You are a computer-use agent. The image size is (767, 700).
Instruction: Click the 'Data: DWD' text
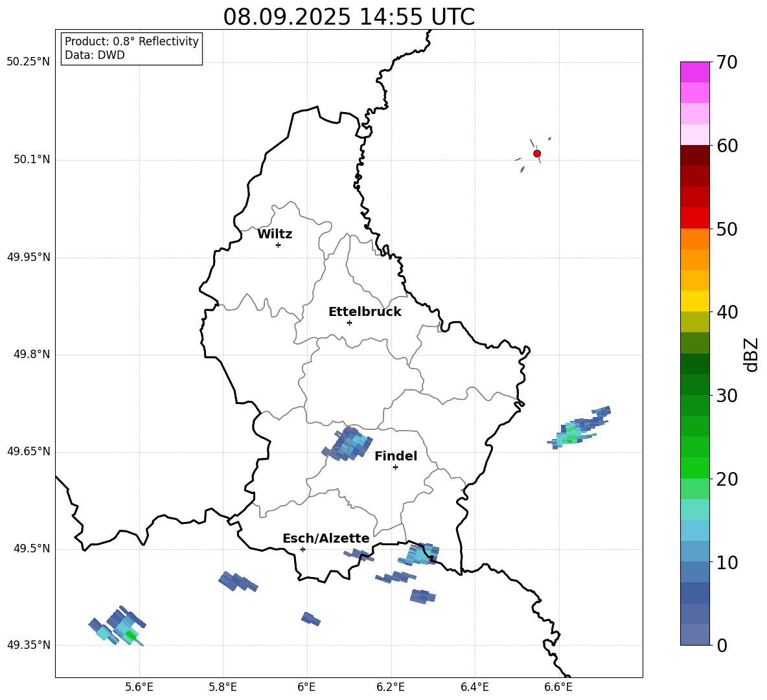[x=95, y=55]
